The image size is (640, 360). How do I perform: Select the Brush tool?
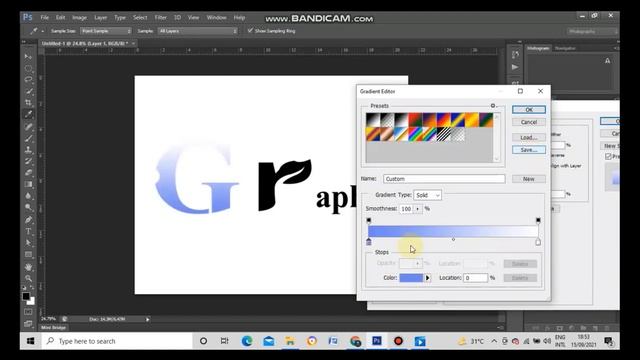(28, 138)
